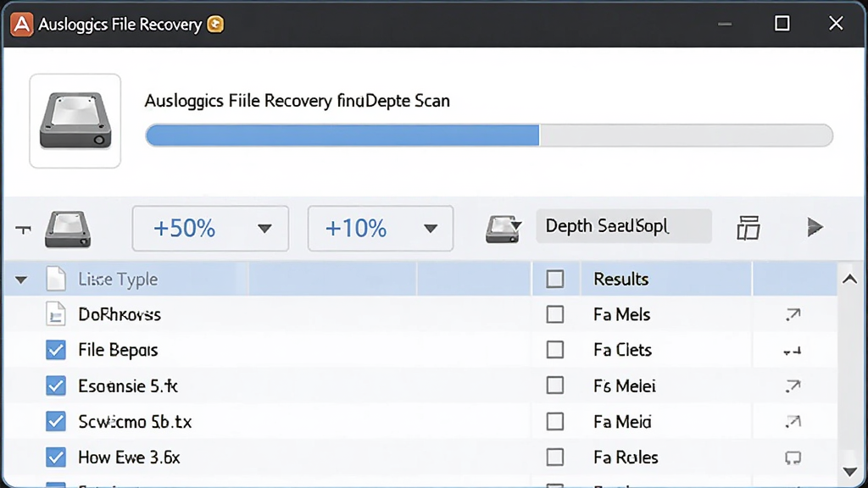Click the Type column header
The height and width of the screenshot is (488, 868).
click(118, 280)
